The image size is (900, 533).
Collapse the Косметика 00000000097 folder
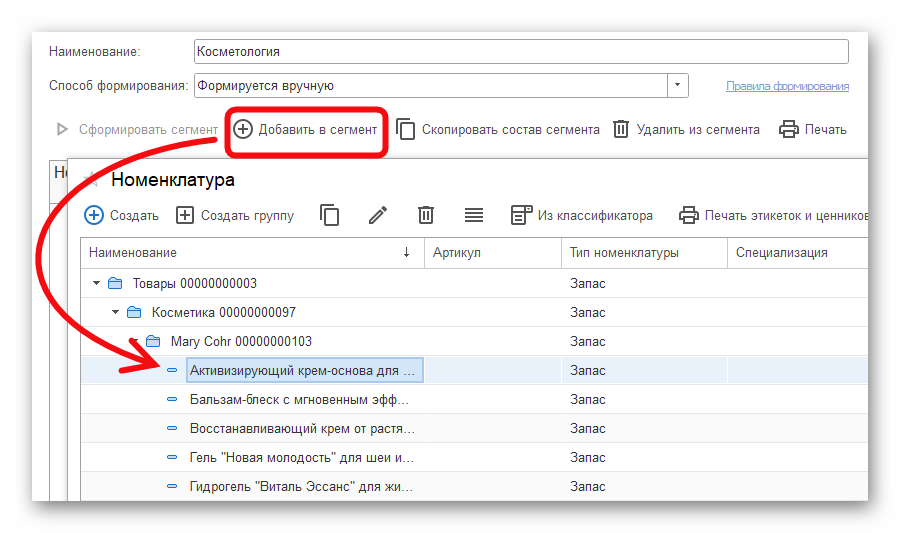point(115,312)
